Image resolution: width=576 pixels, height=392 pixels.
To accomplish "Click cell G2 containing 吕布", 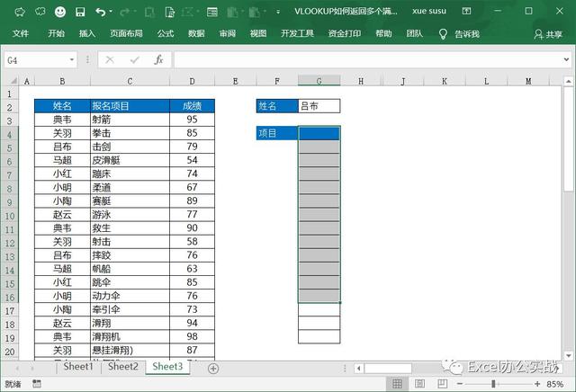I will (319, 106).
